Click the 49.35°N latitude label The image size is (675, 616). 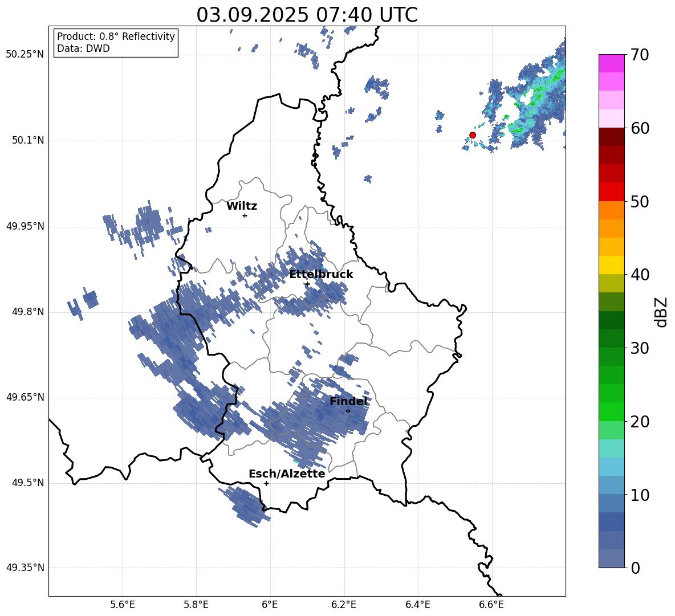[x=25, y=568]
